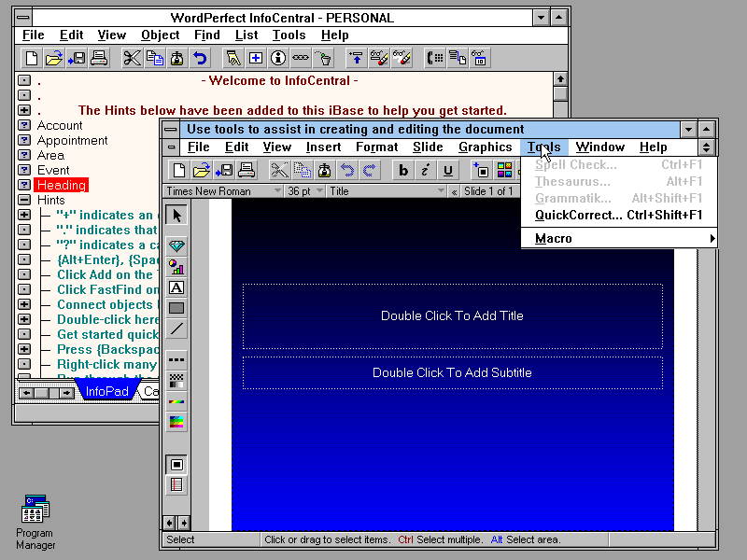Screen dimensions: 747x560
Task: Expand the 'Press {Backspace' hint row
Action: coord(24,349)
